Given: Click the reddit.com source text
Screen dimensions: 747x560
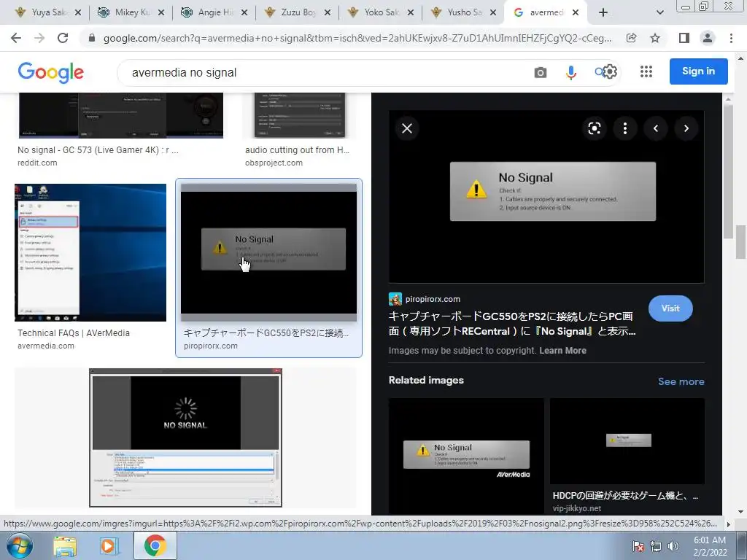Looking at the screenshot, I should [37, 163].
